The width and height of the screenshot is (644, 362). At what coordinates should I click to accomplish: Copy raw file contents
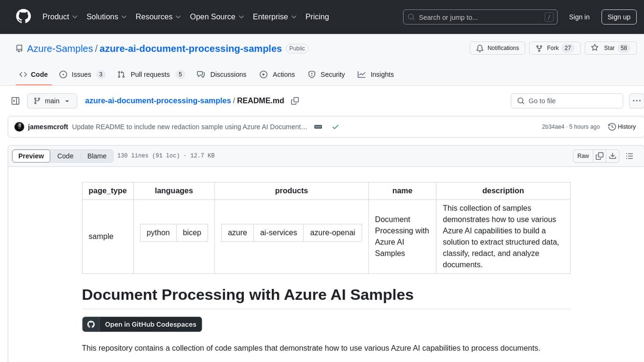coord(599,156)
